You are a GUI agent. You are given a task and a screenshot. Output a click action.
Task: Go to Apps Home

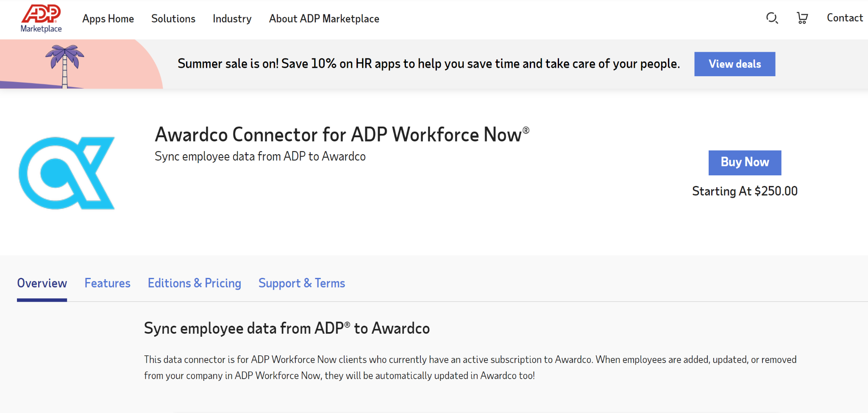[108, 19]
